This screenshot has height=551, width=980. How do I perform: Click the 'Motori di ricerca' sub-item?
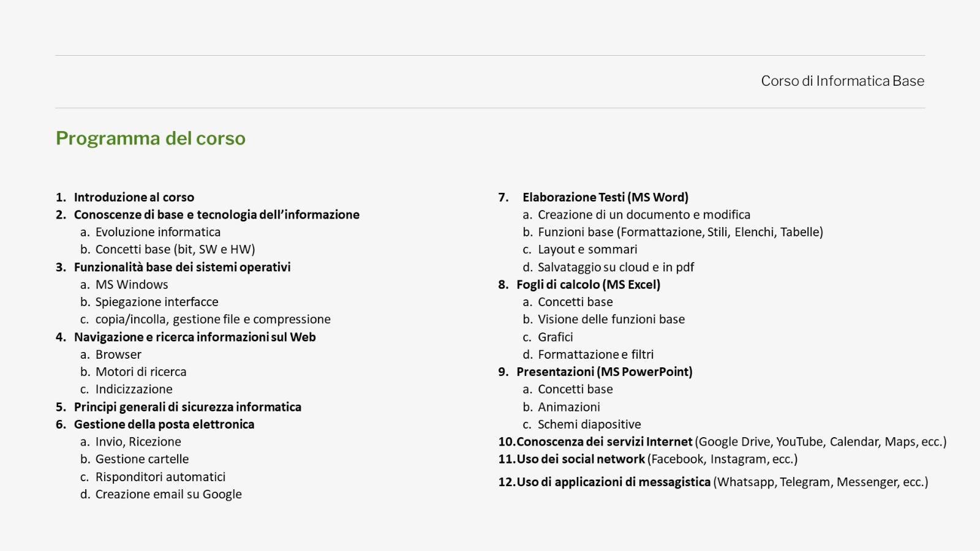(x=141, y=372)
